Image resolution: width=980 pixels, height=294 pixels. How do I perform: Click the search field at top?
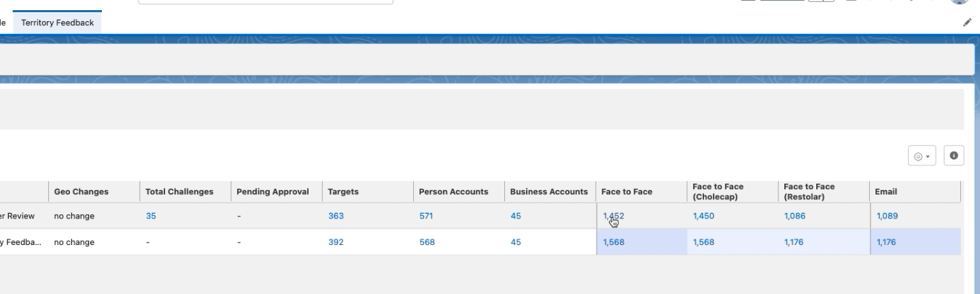pos(265,2)
